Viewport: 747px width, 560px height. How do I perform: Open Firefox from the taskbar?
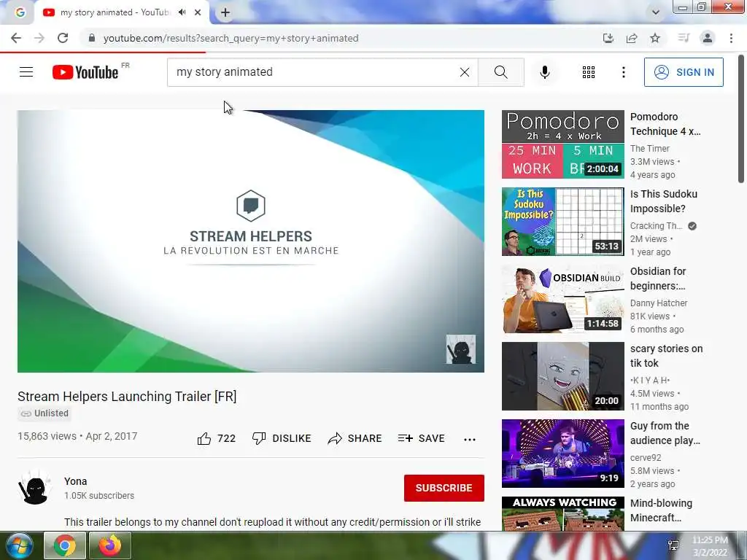coord(109,545)
